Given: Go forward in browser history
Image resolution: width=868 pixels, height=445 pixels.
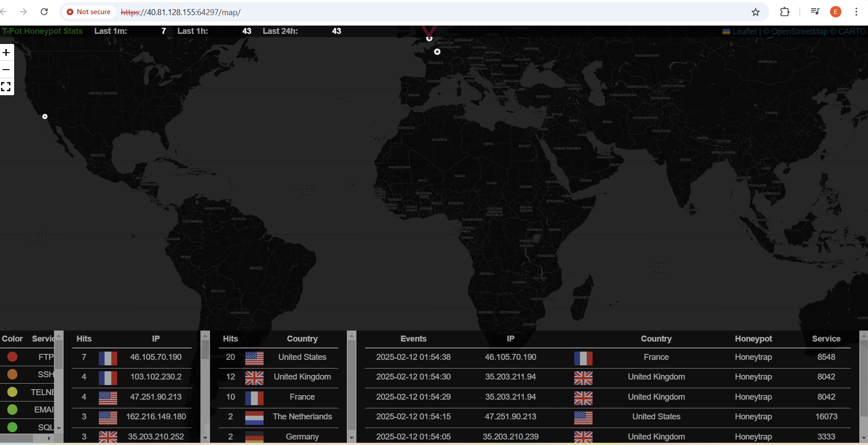Looking at the screenshot, I should point(23,12).
